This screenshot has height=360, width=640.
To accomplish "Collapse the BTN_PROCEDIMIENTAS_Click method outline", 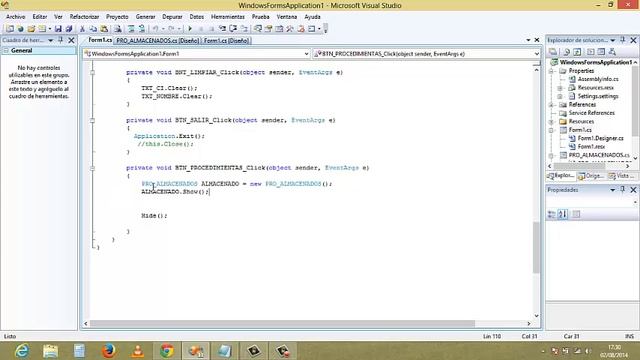I will [x=93, y=168].
